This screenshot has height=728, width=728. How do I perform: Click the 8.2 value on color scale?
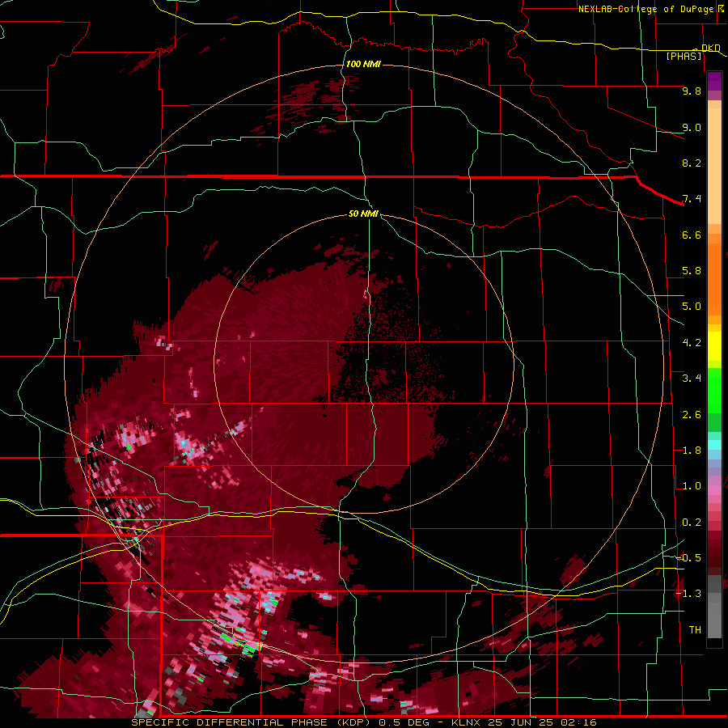(692, 163)
